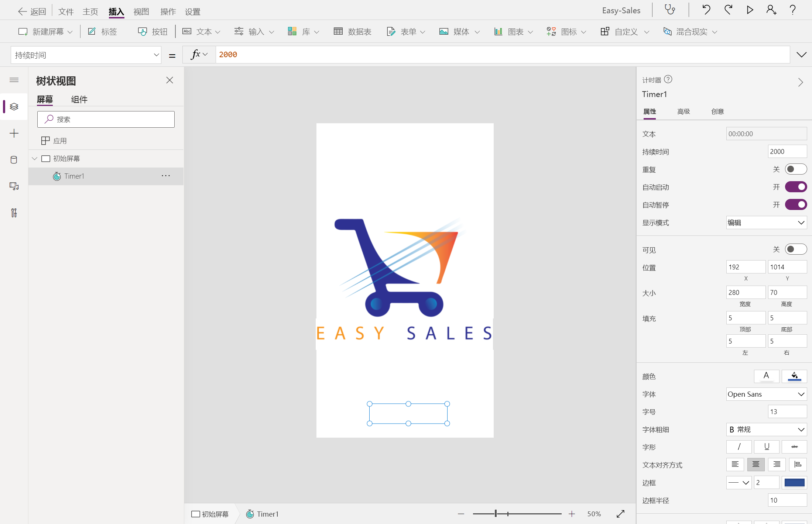The width and height of the screenshot is (812, 524).
Task: Justify text alignment
Action: [798, 465]
